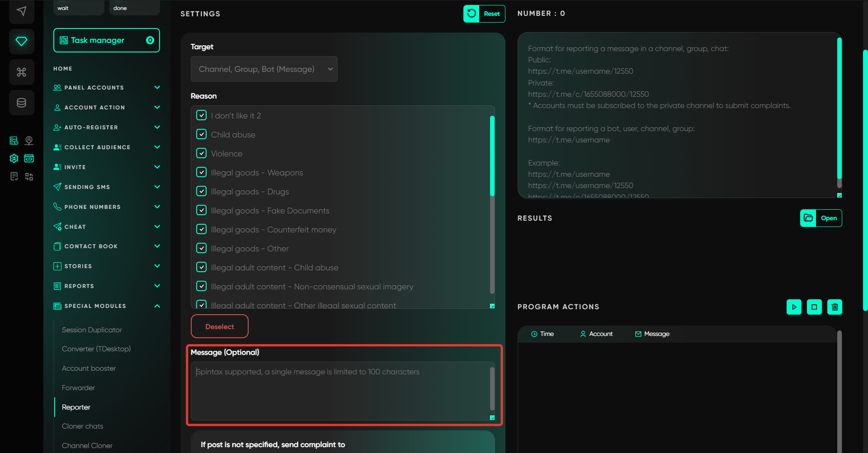Click the Reason list scrollbar
The image size is (868, 453).
pyautogui.click(x=492, y=156)
